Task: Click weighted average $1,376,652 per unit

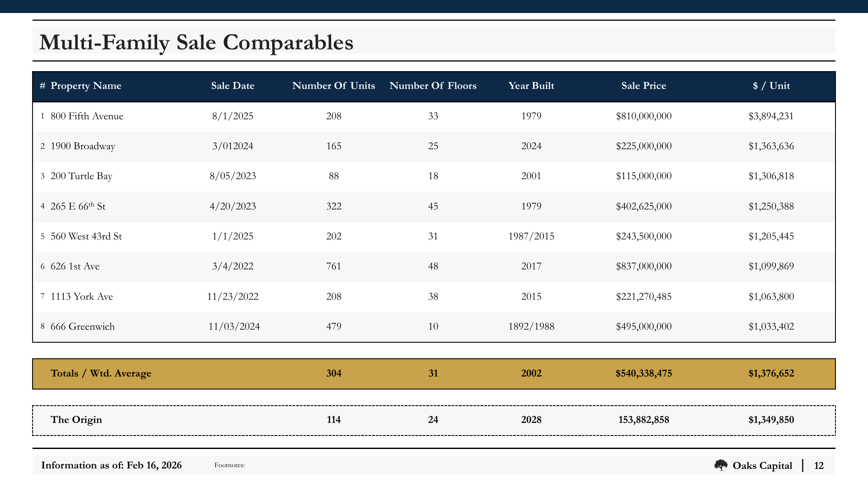Action: pyautogui.click(x=771, y=373)
